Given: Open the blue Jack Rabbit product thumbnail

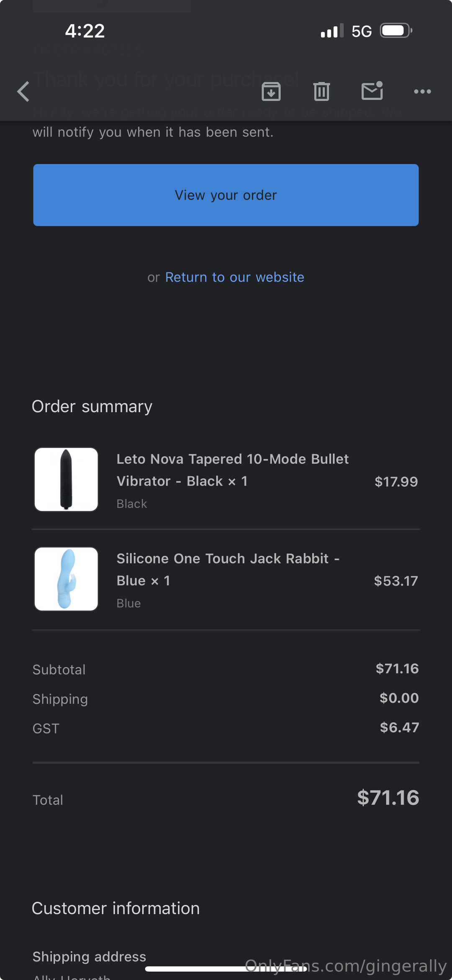Looking at the screenshot, I should [66, 579].
